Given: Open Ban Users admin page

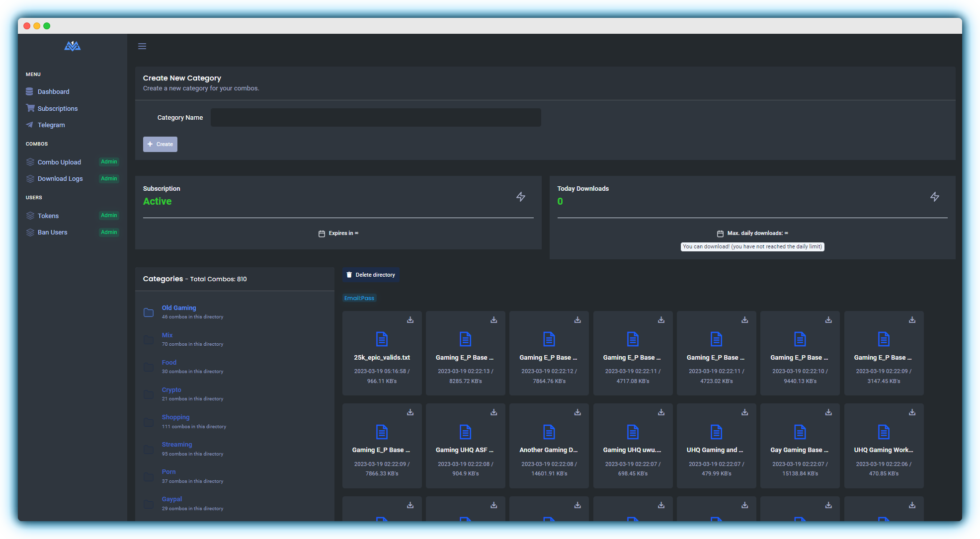Looking at the screenshot, I should point(52,232).
